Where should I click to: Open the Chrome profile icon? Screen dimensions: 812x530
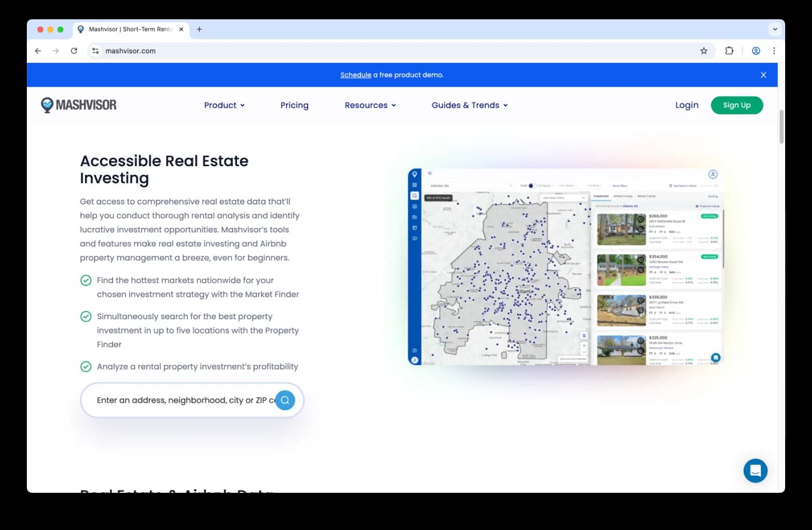point(755,51)
